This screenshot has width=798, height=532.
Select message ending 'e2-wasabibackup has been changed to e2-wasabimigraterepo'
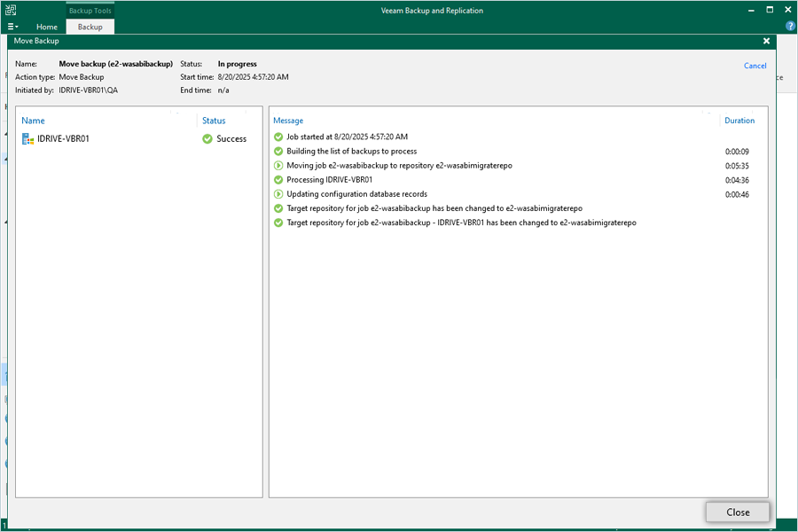tap(434, 208)
